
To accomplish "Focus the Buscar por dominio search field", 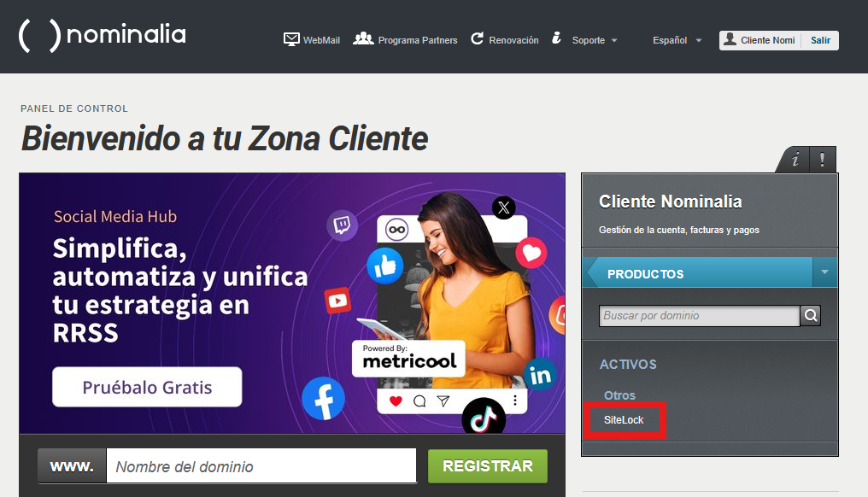I will click(699, 315).
